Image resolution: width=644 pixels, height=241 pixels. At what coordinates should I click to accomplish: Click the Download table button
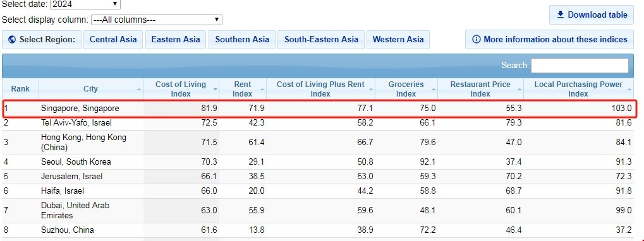point(592,15)
